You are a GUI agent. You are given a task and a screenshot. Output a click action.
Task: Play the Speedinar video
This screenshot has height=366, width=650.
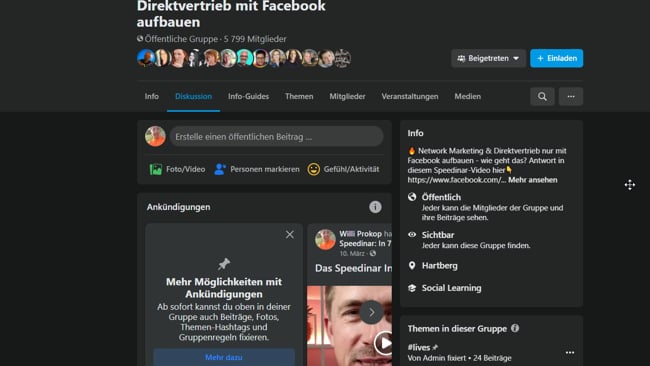[x=384, y=343]
